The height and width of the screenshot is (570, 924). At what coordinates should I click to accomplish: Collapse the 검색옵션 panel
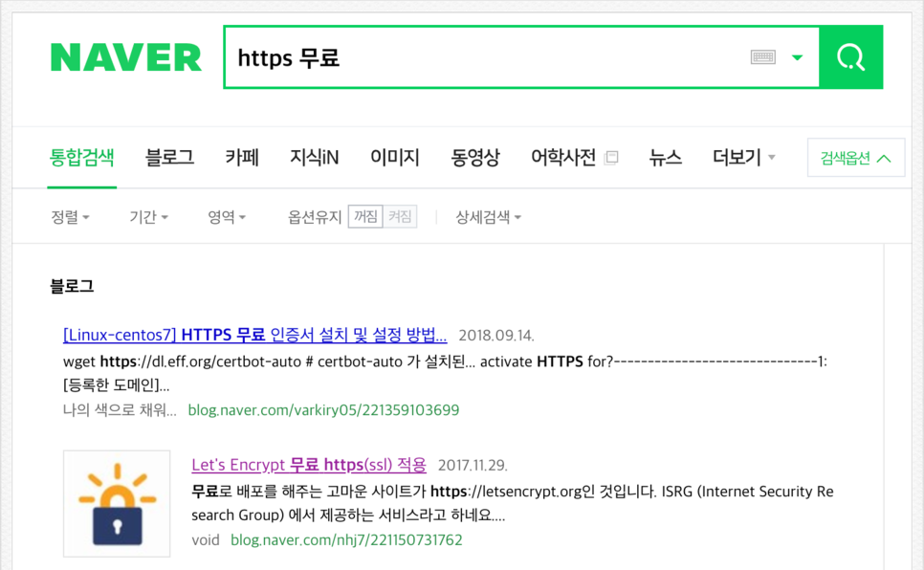(856, 158)
